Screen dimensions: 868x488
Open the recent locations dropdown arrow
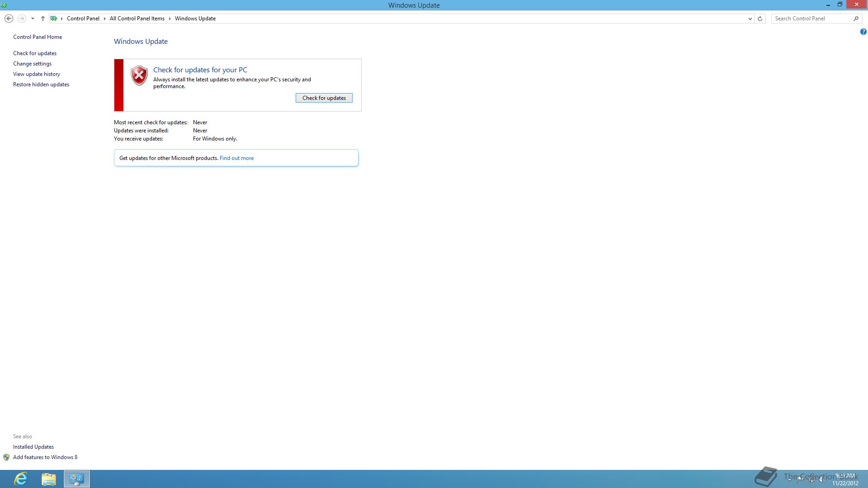[33, 19]
